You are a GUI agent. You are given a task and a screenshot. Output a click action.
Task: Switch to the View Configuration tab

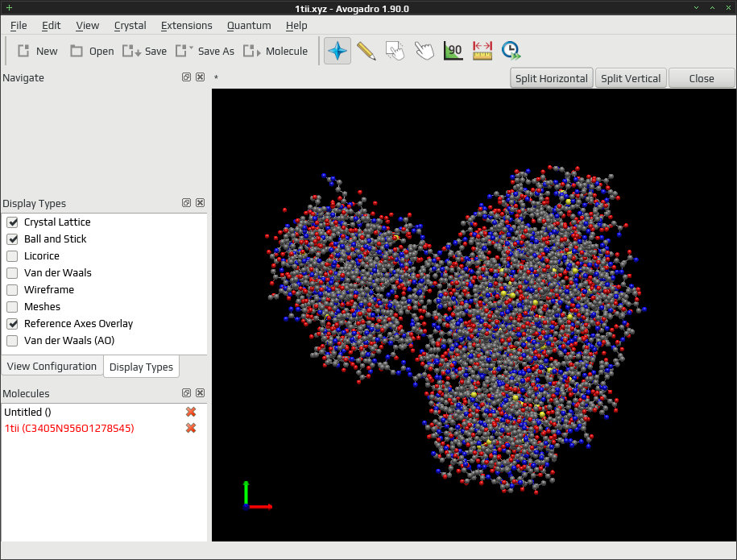point(52,367)
